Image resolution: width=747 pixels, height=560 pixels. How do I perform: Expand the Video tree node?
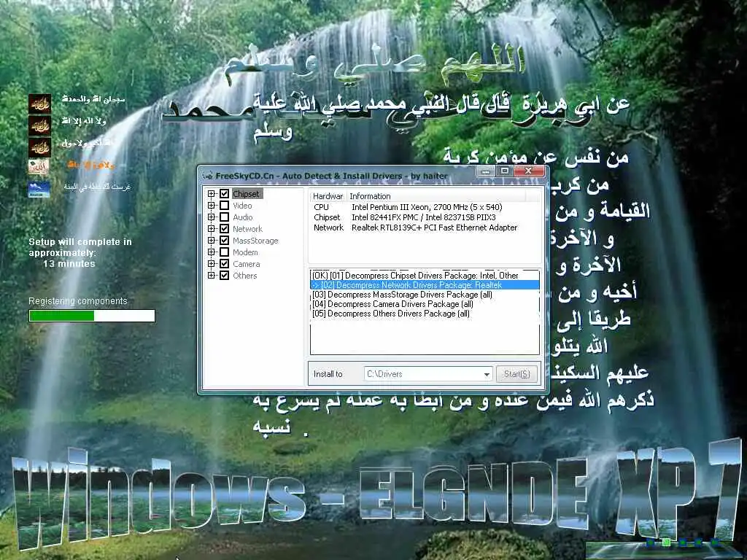[x=211, y=205]
